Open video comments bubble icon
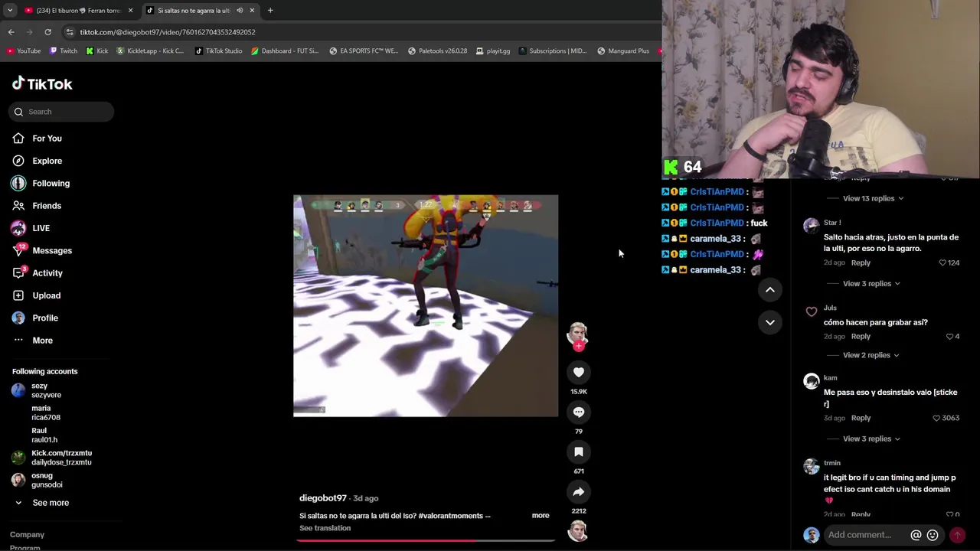Screen dimensions: 980x551 [579, 412]
